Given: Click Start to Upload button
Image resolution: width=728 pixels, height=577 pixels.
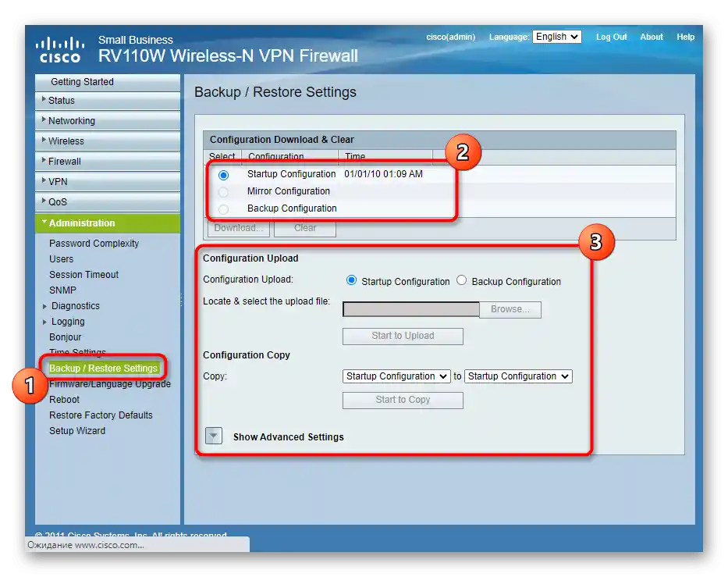Looking at the screenshot, I should tap(403, 337).
